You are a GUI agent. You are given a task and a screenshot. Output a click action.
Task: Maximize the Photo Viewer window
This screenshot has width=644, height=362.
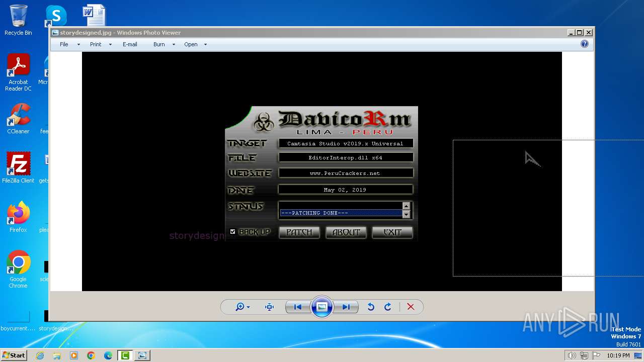point(580,33)
